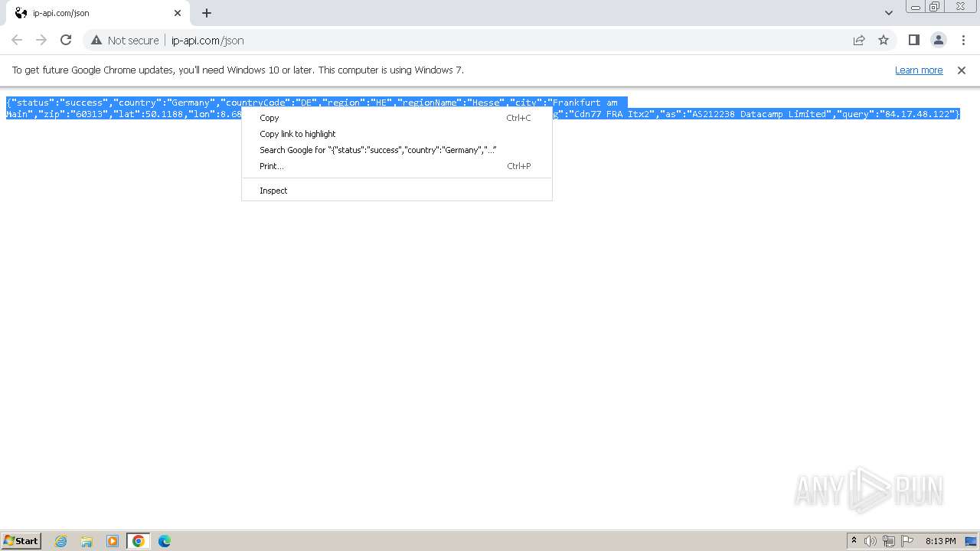Click the browser forward arrow
This screenshot has width=980, height=551.
click(41, 41)
